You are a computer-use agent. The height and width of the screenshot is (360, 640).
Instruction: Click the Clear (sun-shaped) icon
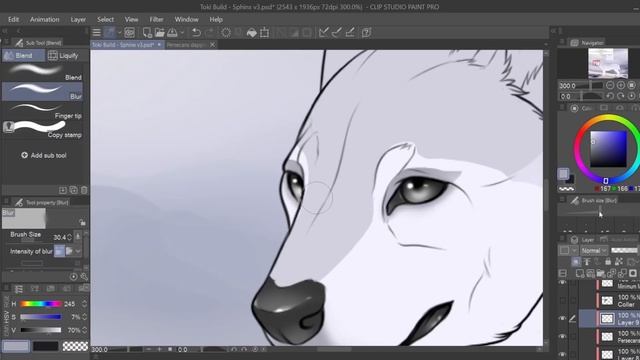(226, 33)
